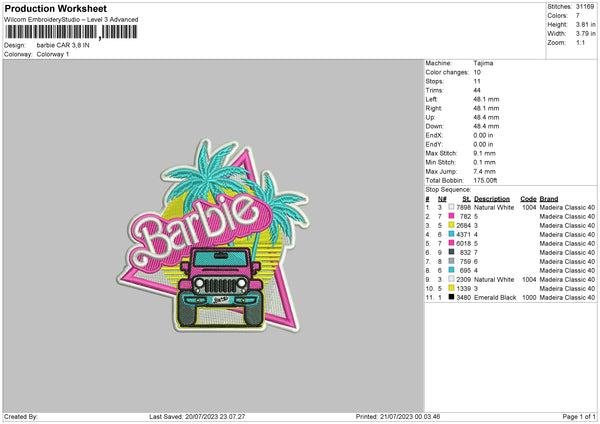Click stitch count 2684 in stop row 3
Viewport: 600px width, 424px height.
(x=463, y=225)
